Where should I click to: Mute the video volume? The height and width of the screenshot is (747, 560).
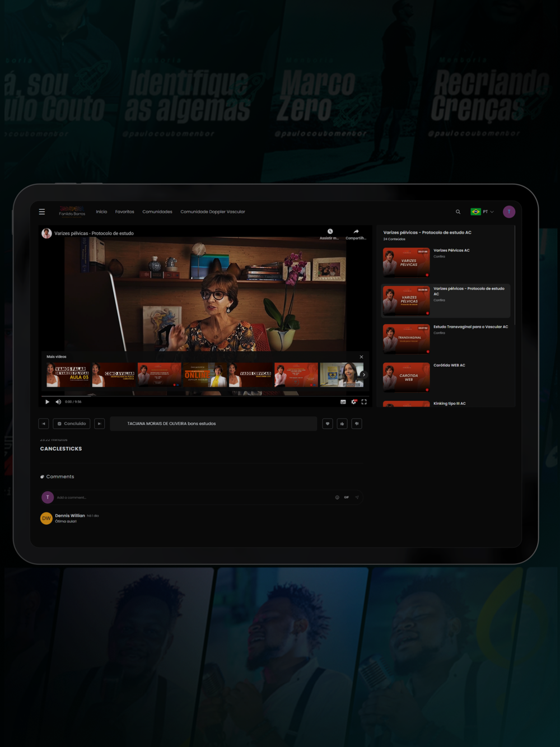(x=58, y=401)
